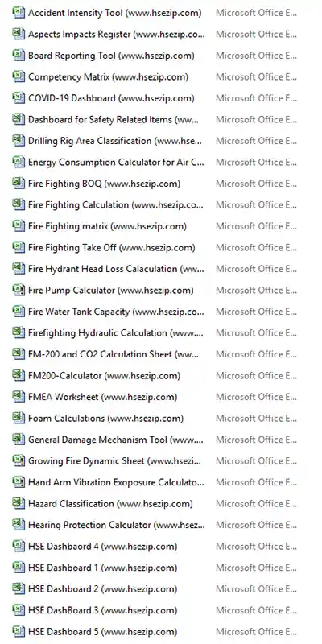Click the Growing Fire Dynamic Sheet icon

19,461
